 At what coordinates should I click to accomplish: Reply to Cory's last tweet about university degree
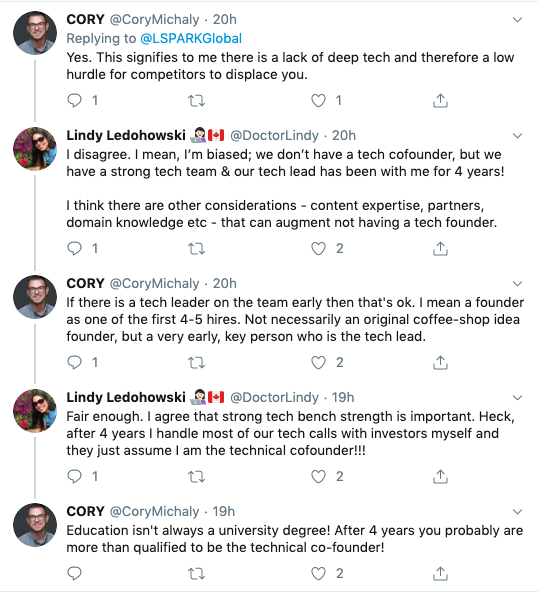(x=74, y=574)
